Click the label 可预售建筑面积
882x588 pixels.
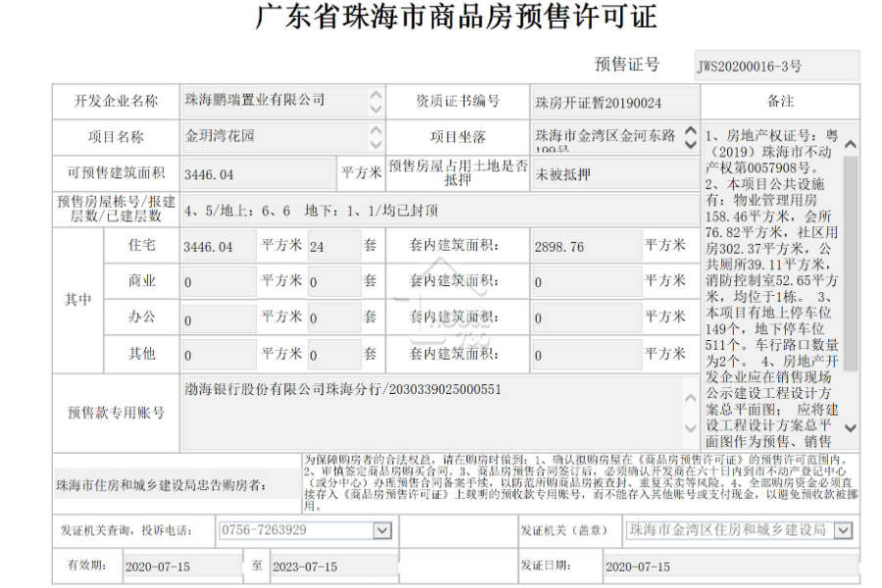pyautogui.click(x=116, y=172)
